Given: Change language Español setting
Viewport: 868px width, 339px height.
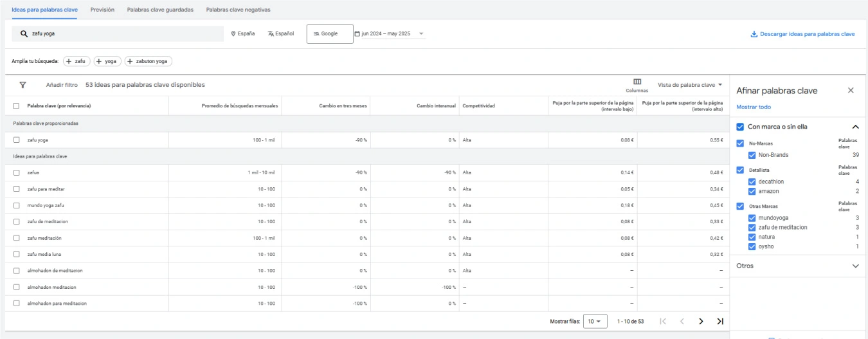Looking at the screenshot, I should point(281,34).
